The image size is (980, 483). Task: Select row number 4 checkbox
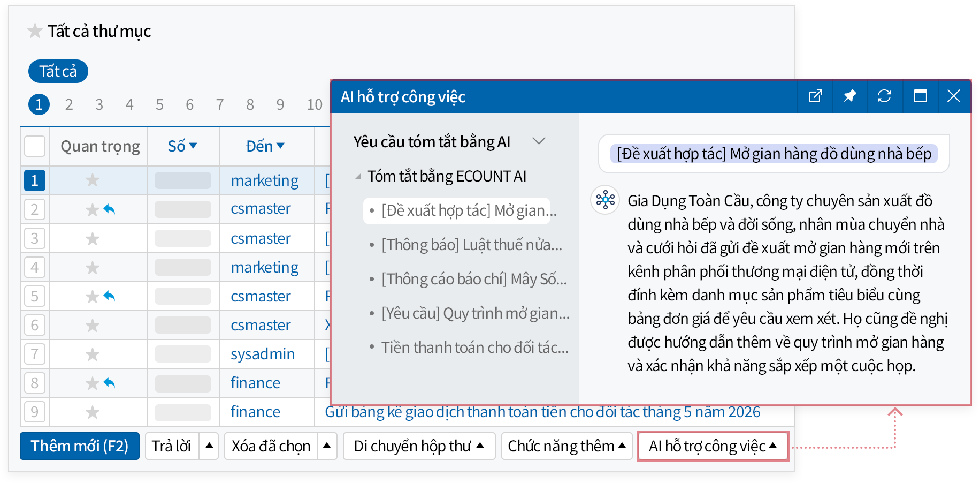pyautogui.click(x=35, y=267)
